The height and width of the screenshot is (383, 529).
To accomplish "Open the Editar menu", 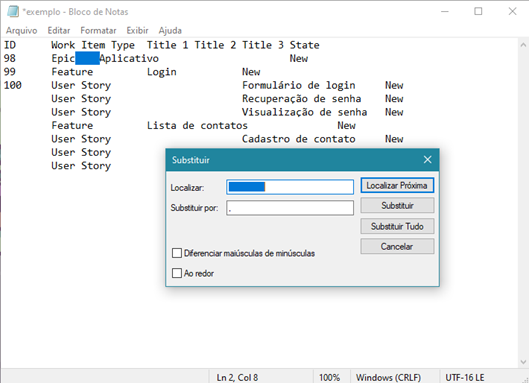I will (59, 30).
